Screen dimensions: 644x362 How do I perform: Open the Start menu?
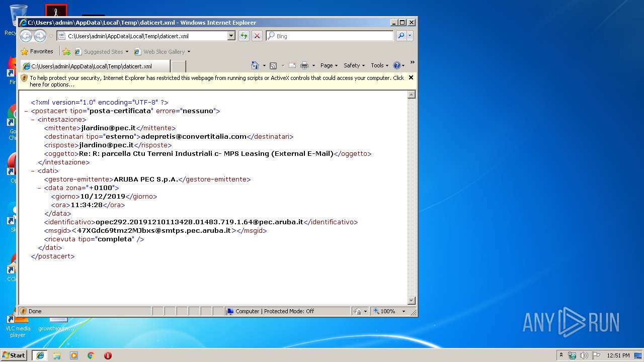click(x=14, y=355)
